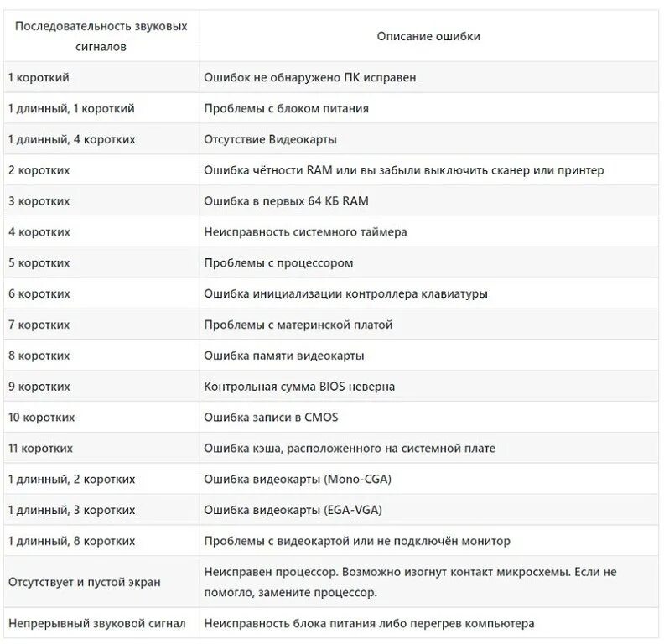This screenshot has width=664, height=644.
Task: Select the "11 коротких" signal cell
Action: click(x=41, y=449)
